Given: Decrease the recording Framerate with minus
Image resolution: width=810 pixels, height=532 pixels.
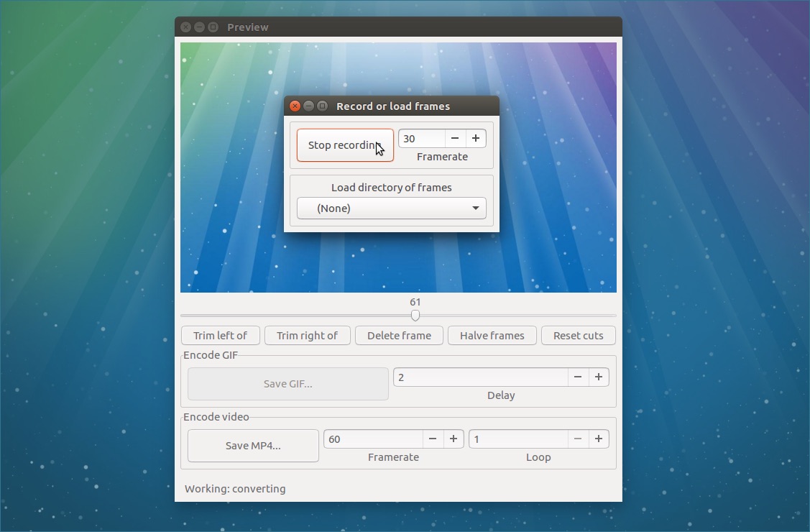Looking at the screenshot, I should click(x=454, y=138).
